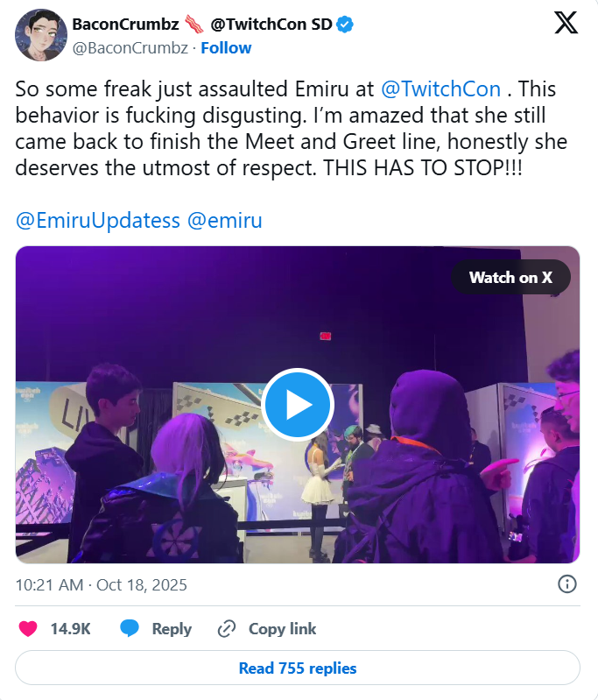Click the heart like icon
The image size is (598, 700).
(x=29, y=628)
